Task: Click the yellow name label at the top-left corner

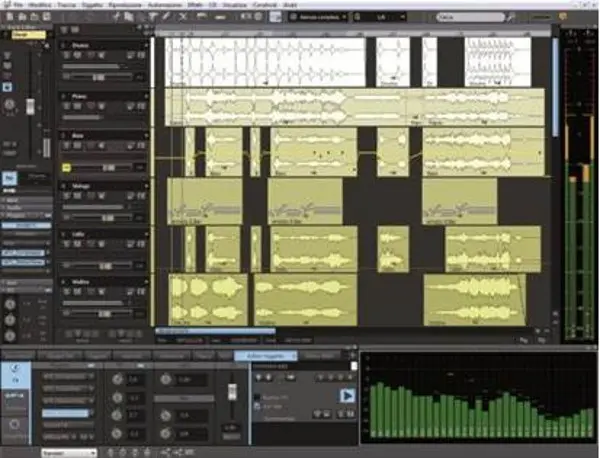Action: pos(29,34)
